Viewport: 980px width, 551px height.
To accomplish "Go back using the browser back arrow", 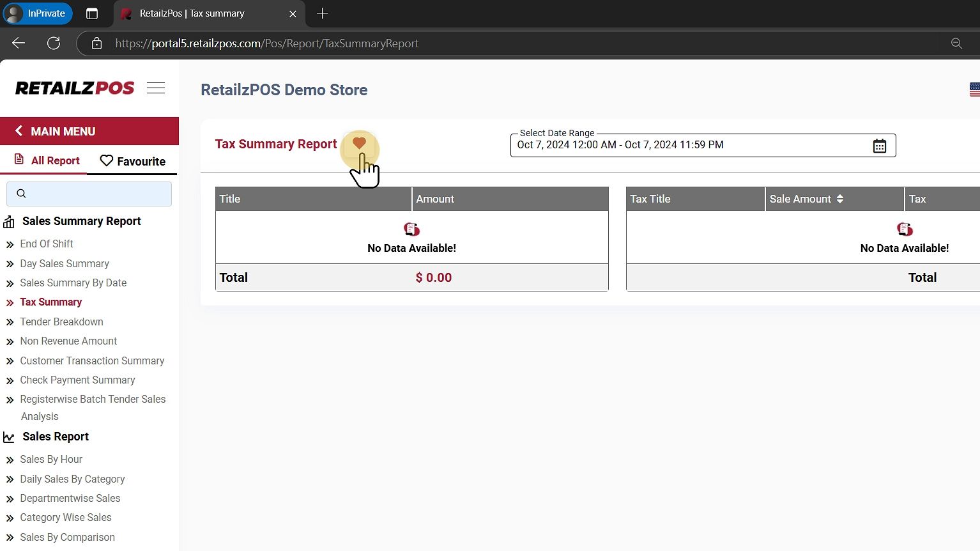I will pos(19,43).
